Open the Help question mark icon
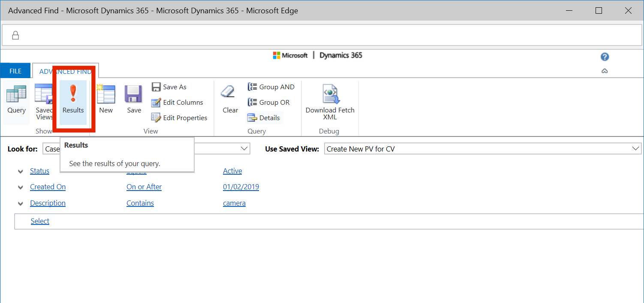Image resolution: width=644 pixels, height=303 pixels. [x=605, y=57]
